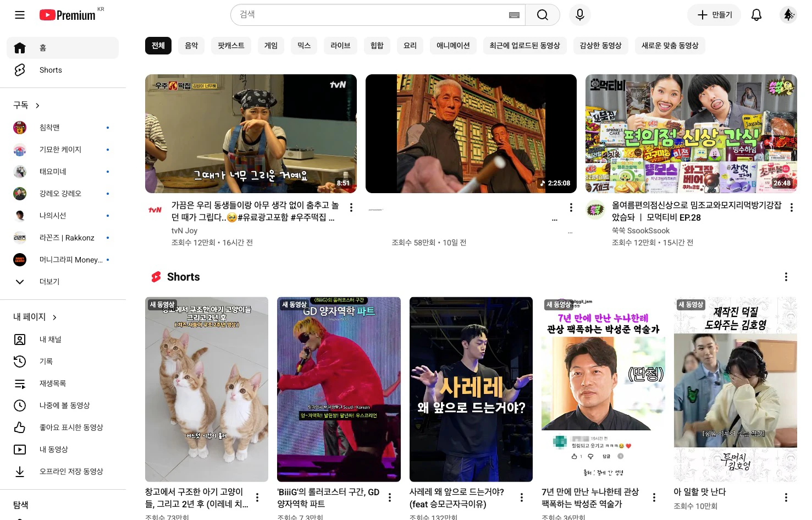Open the account avatar menu

788,15
